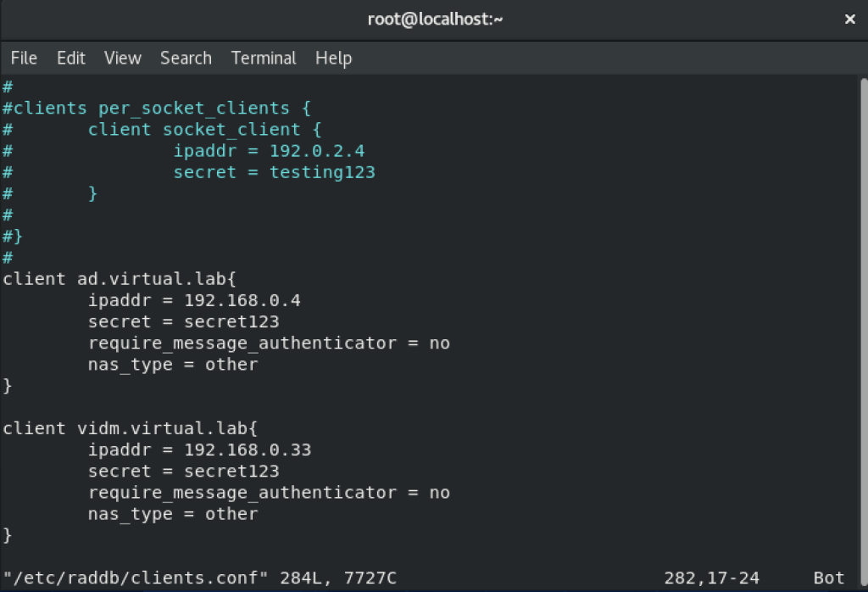
Task: Open the View menu
Action: (x=123, y=58)
